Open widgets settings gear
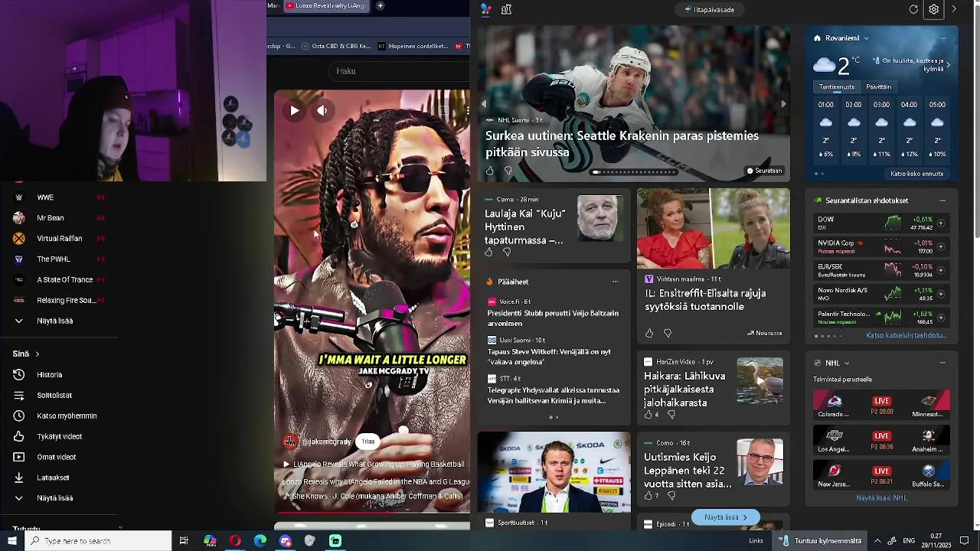This screenshot has height=551, width=980. coord(934,9)
